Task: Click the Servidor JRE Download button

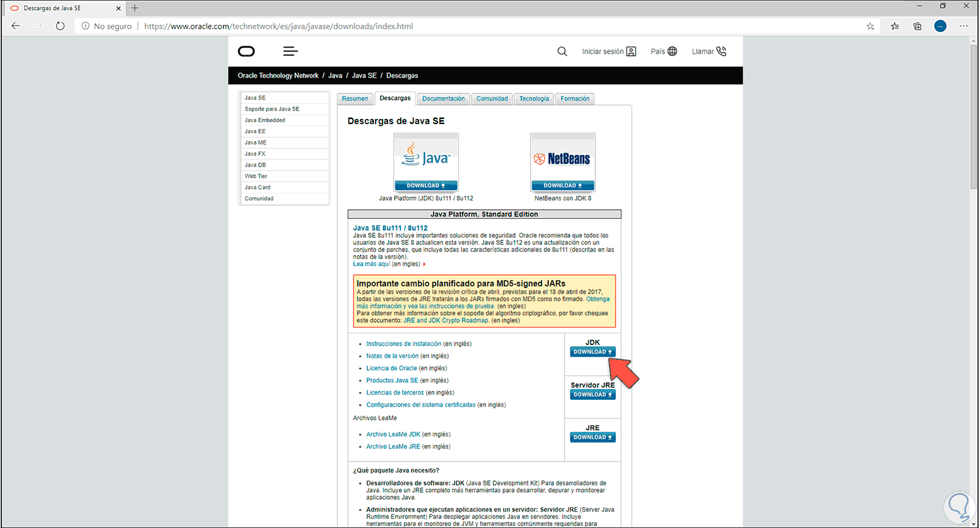Action: click(x=593, y=395)
